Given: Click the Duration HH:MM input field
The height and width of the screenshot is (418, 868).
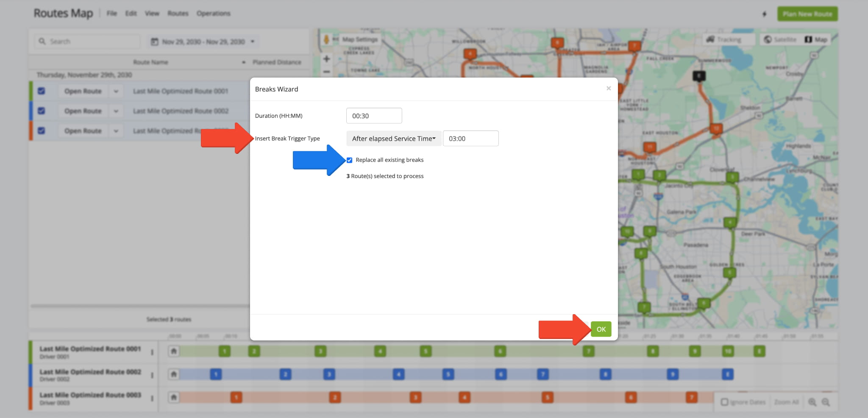Looking at the screenshot, I should pos(374,116).
